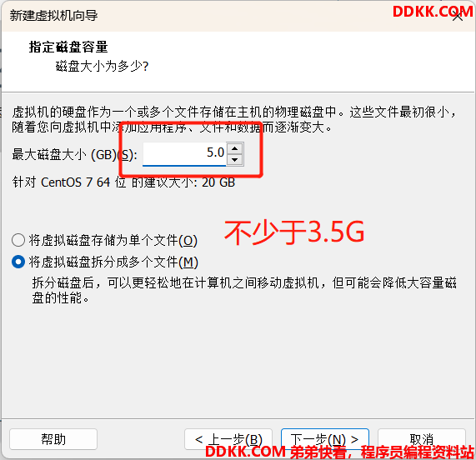Click the 指定磁盘容量 heading
The width and height of the screenshot is (476, 460).
point(68,47)
